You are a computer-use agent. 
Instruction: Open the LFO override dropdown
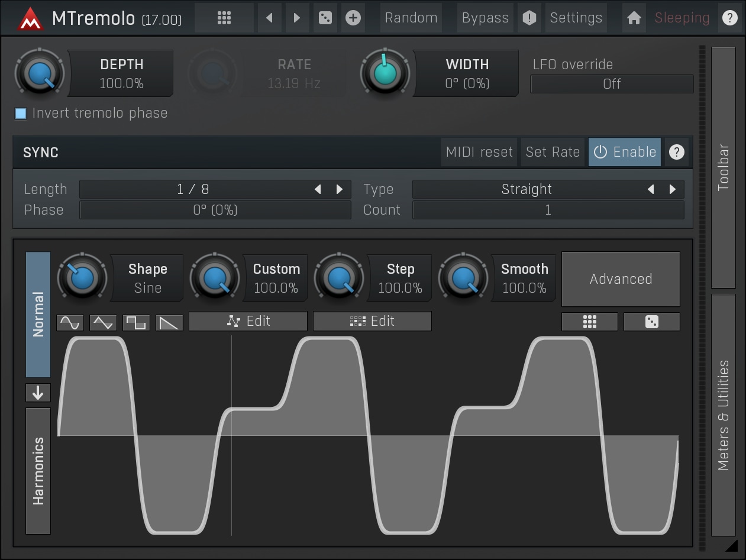tap(612, 84)
